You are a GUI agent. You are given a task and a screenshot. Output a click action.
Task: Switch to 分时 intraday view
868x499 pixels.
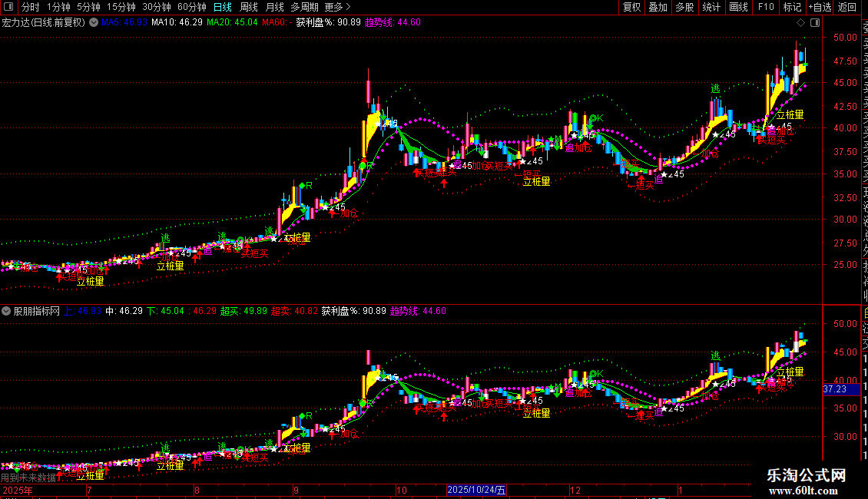pyautogui.click(x=31, y=7)
